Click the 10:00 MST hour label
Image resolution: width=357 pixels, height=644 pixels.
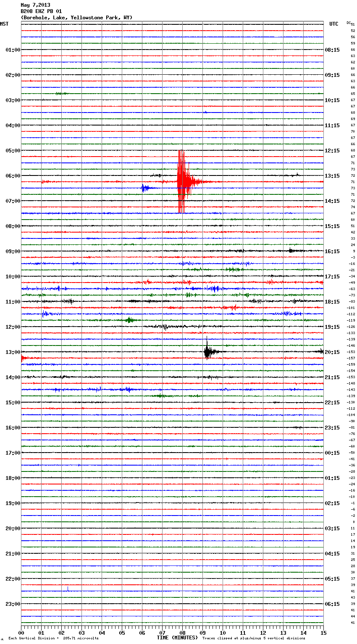13,277
